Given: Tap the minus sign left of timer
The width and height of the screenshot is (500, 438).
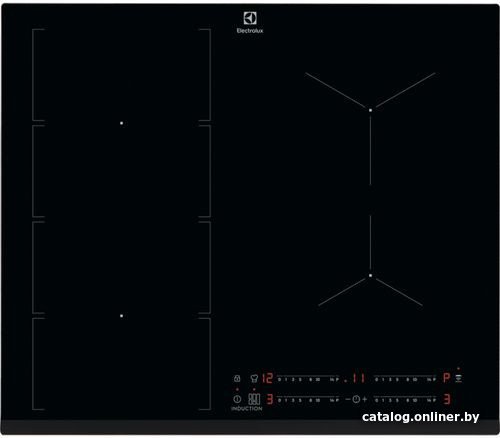Looking at the screenshot, I should tap(348, 399).
